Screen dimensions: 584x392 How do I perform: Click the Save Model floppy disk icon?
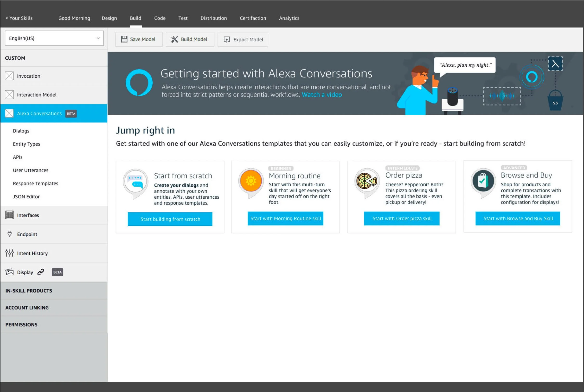[124, 39]
